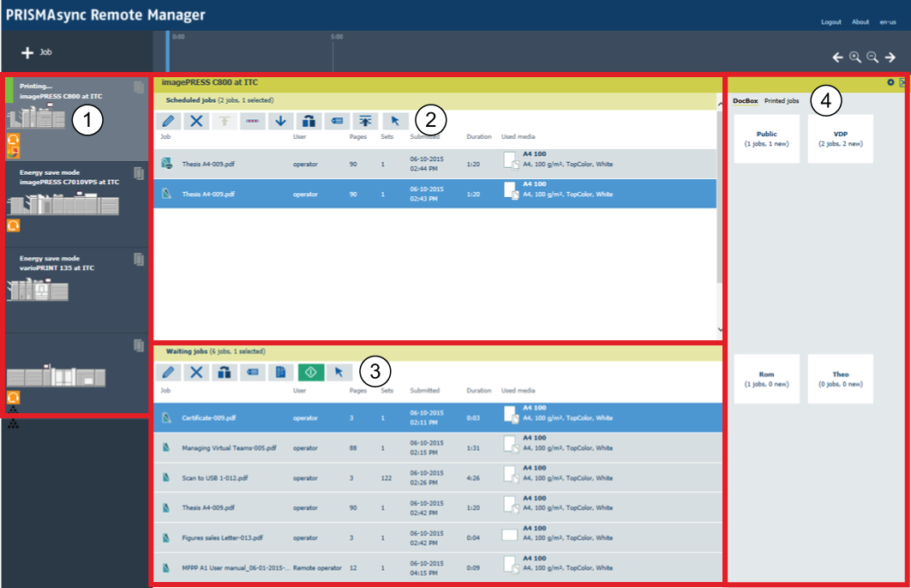
Task: Zoom out the timeline with the magnifier minus
Action: coord(872,57)
